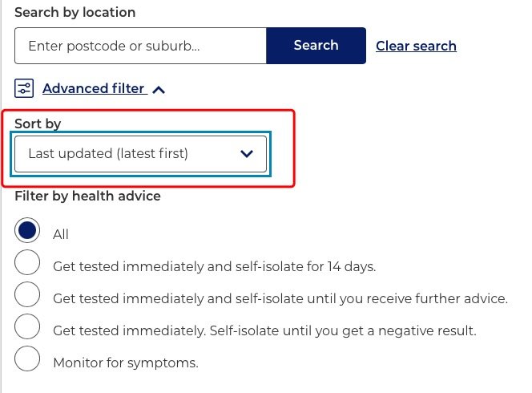This screenshot has height=393, width=532.
Task: Click the Search button
Action: point(316,46)
